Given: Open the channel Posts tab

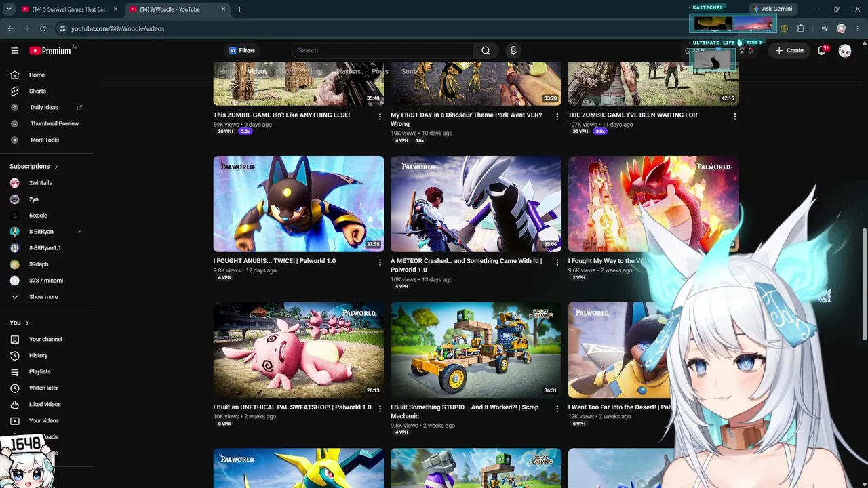Looking at the screenshot, I should pos(380,71).
